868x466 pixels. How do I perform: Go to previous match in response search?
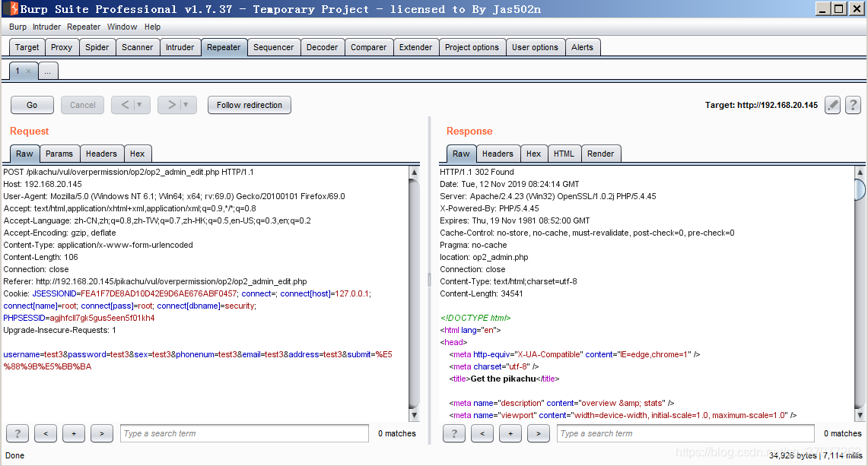click(482, 433)
